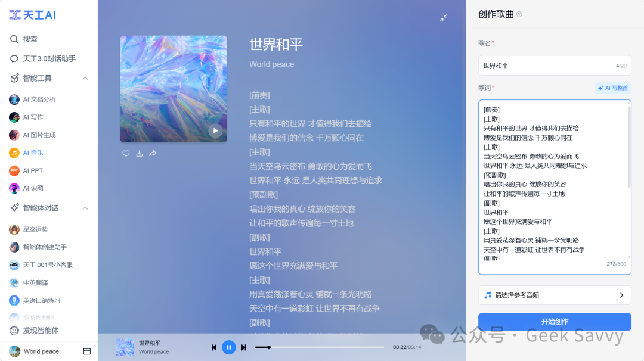This screenshot has height=361, width=644.
Task: Click the World peace user profile
Action: (34, 351)
